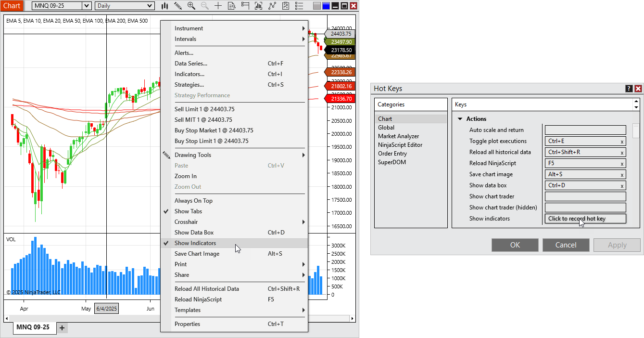The height and width of the screenshot is (338, 644).
Task: Clear the Ctrl+E hot key with its x
Action: 622,142
